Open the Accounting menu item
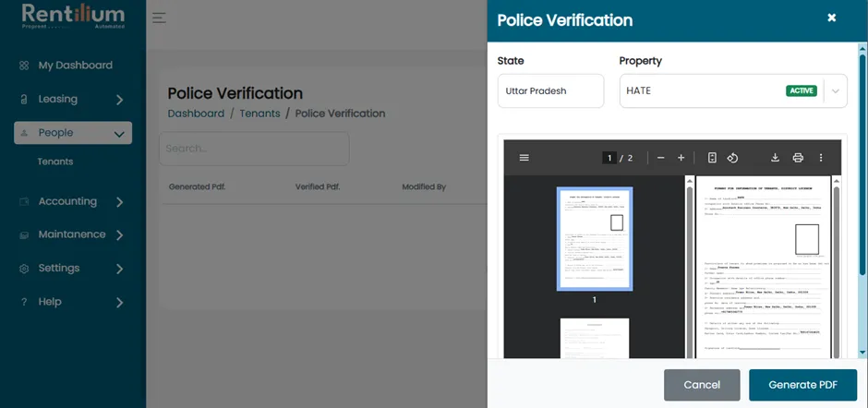The width and height of the screenshot is (868, 408). click(x=67, y=201)
